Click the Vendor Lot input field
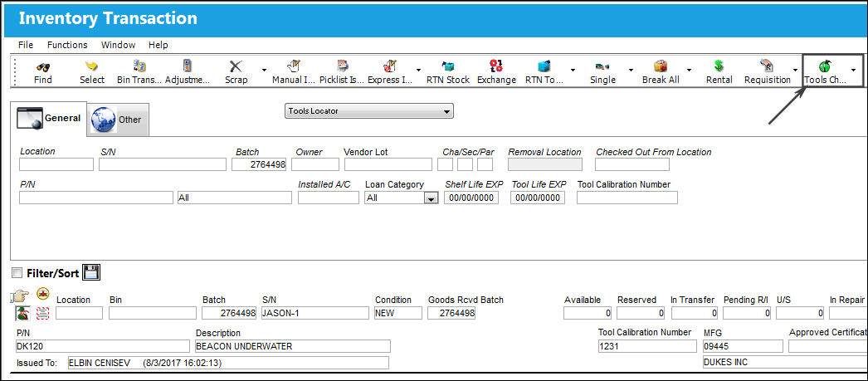Image resolution: width=868 pixels, height=381 pixels. 388,164
